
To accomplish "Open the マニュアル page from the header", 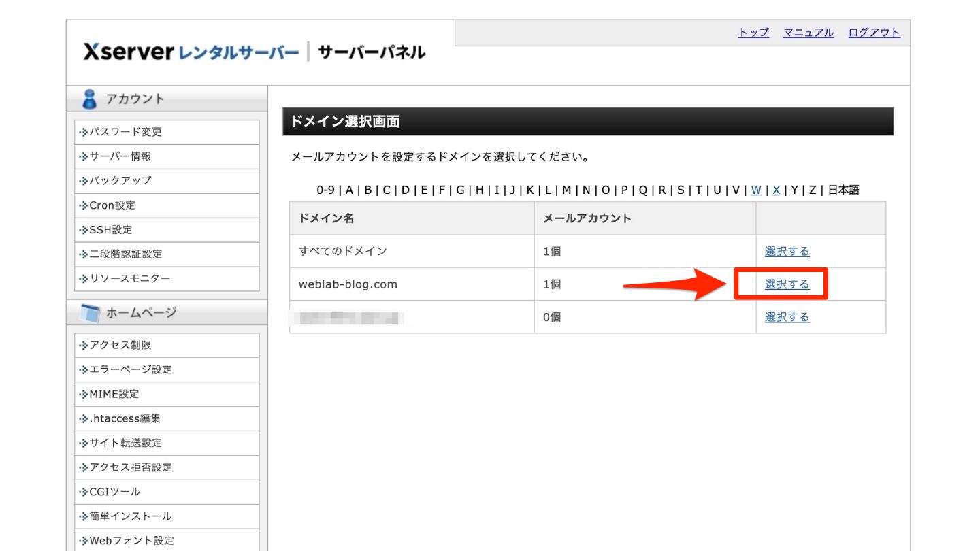I will (807, 33).
